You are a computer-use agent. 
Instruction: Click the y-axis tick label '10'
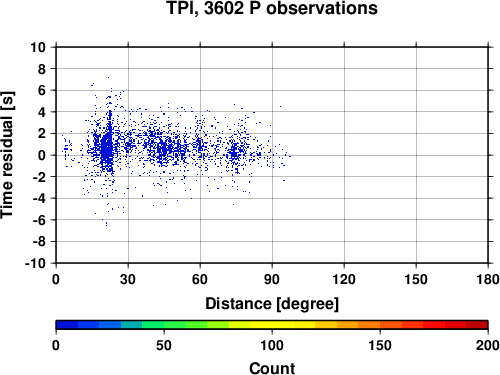pyautogui.click(x=38, y=47)
